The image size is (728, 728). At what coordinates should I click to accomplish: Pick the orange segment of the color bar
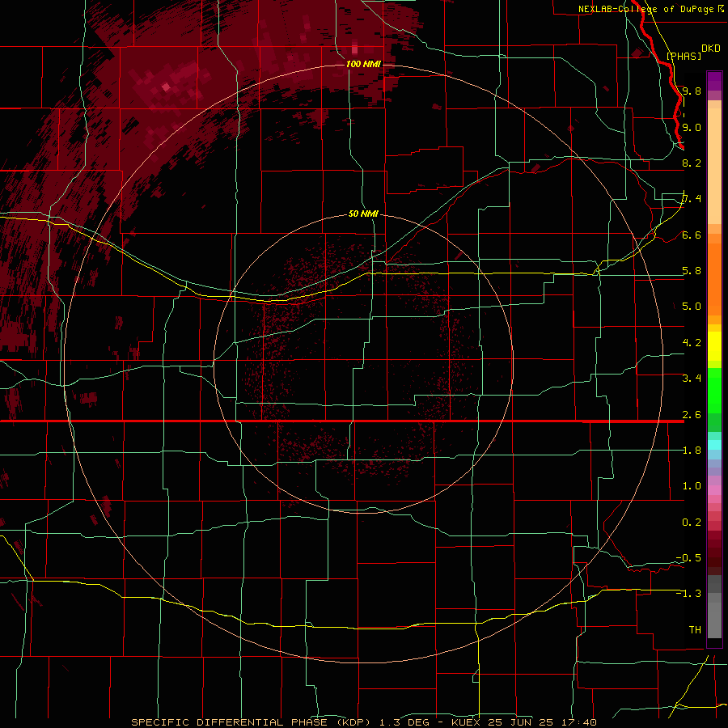click(x=714, y=280)
